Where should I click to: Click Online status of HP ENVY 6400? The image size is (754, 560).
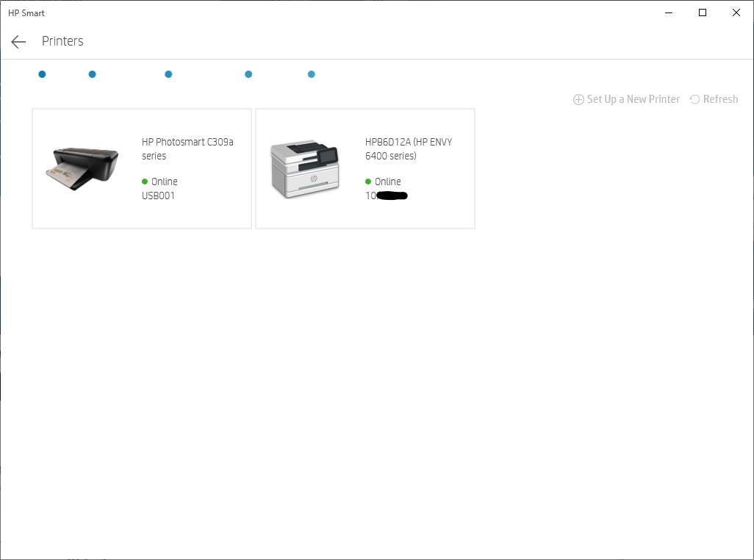pyautogui.click(x=387, y=182)
